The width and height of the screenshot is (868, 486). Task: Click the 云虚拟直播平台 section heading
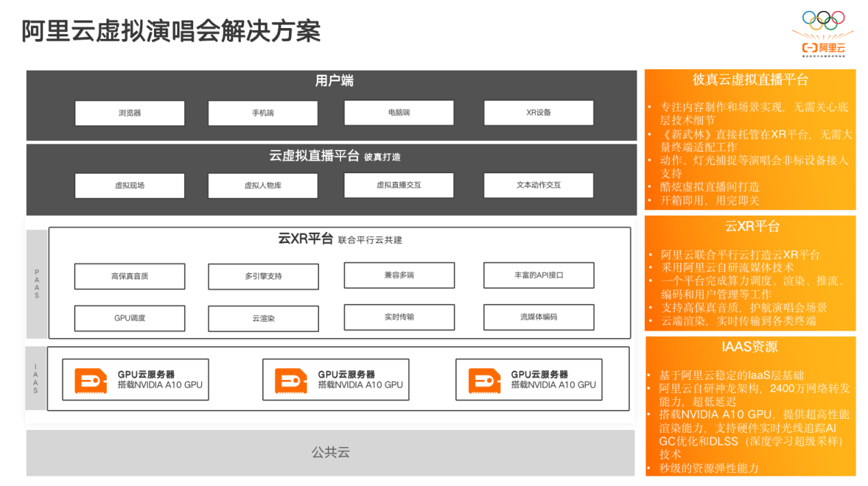314,155
